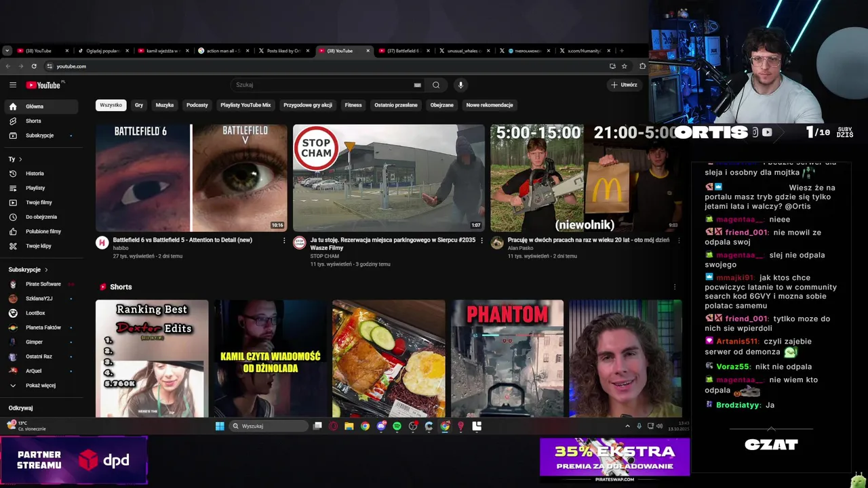Open the Pirate Software channel subscription
Viewport: 868px width, 488px height.
pyautogui.click(x=42, y=284)
